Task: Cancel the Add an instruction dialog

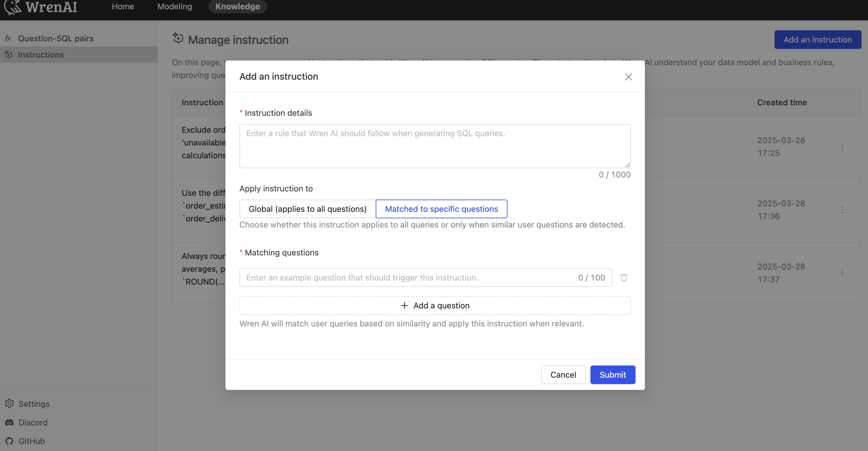Action: [563, 374]
